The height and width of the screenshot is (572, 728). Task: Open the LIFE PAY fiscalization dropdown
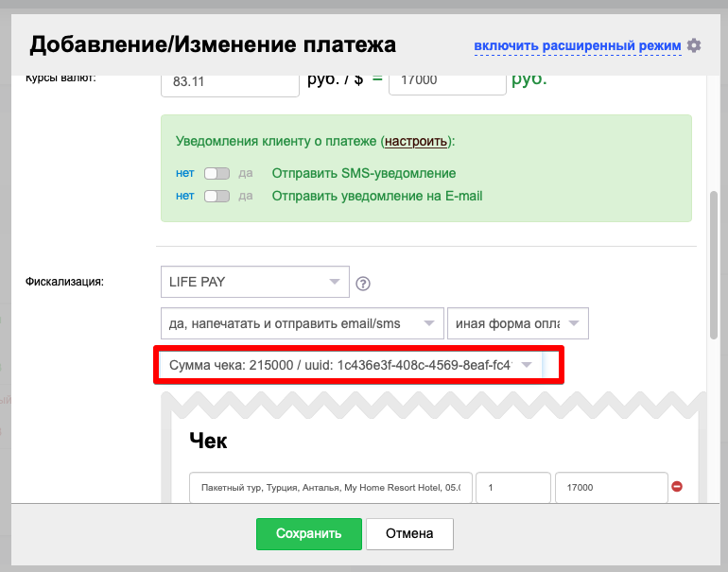pos(255,282)
